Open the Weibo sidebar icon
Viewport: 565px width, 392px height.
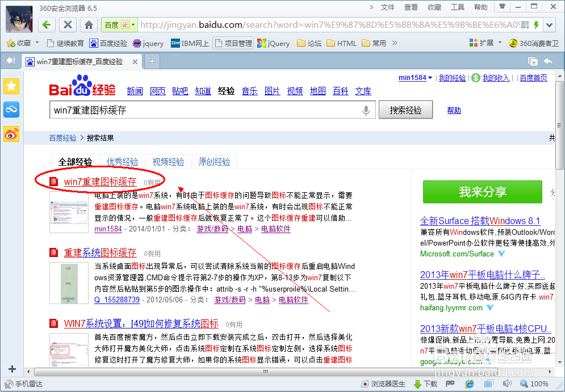pyautogui.click(x=11, y=134)
